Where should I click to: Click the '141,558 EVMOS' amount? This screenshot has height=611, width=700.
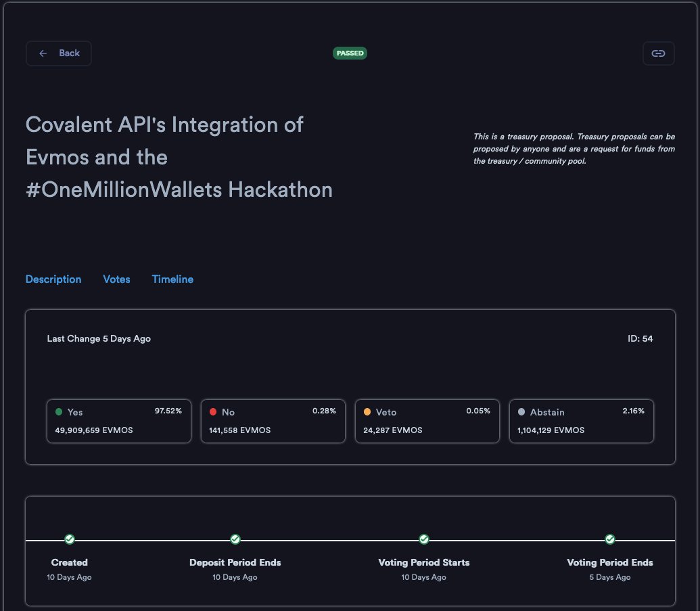[x=239, y=430]
